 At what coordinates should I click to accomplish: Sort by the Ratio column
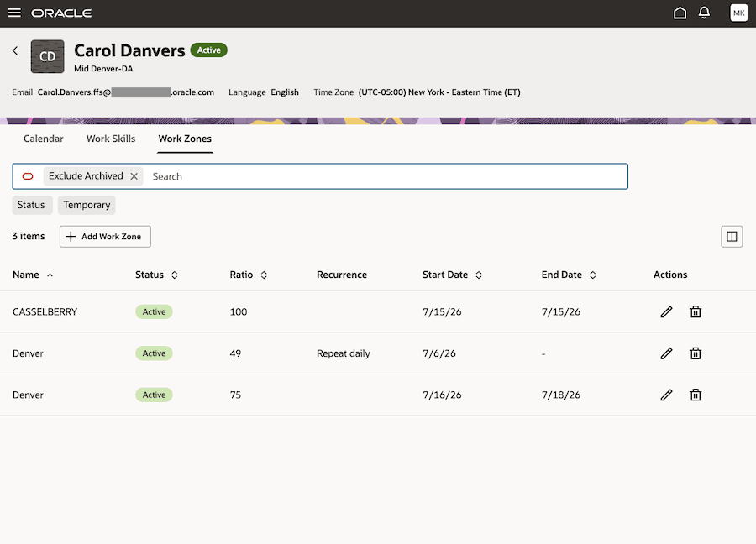[249, 275]
